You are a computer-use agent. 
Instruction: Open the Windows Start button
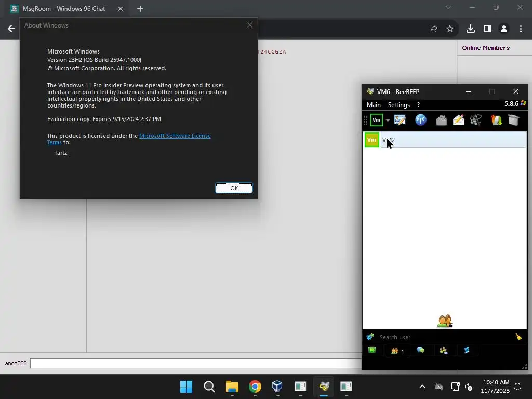point(186,387)
